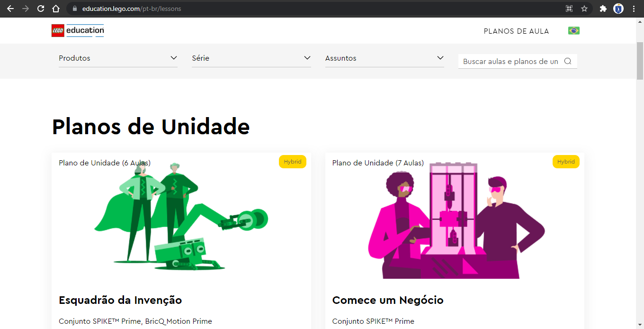Open the Esquadrão da Invenção unit plan title

pos(120,300)
